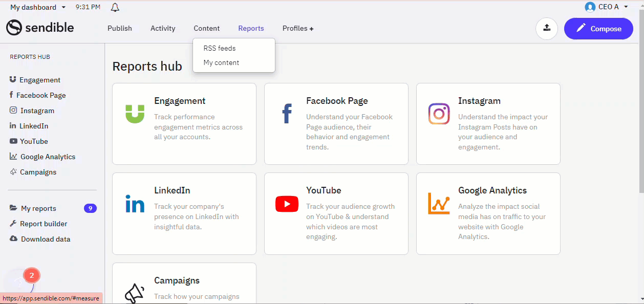Open the YouTube report card title
The height and width of the screenshot is (304, 644).
[324, 190]
